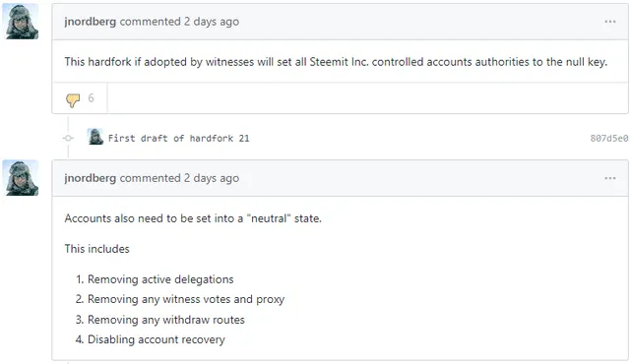The width and height of the screenshot is (630, 364).
Task: Click the 'This includes' line
Action: 96,249
